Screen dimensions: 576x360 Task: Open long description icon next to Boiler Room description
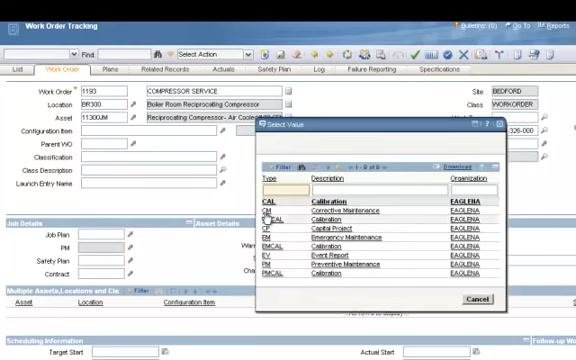tap(289, 104)
